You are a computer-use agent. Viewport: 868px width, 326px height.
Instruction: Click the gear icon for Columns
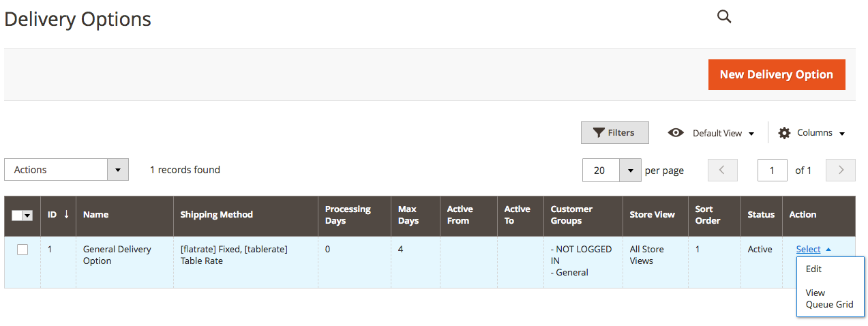point(785,133)
